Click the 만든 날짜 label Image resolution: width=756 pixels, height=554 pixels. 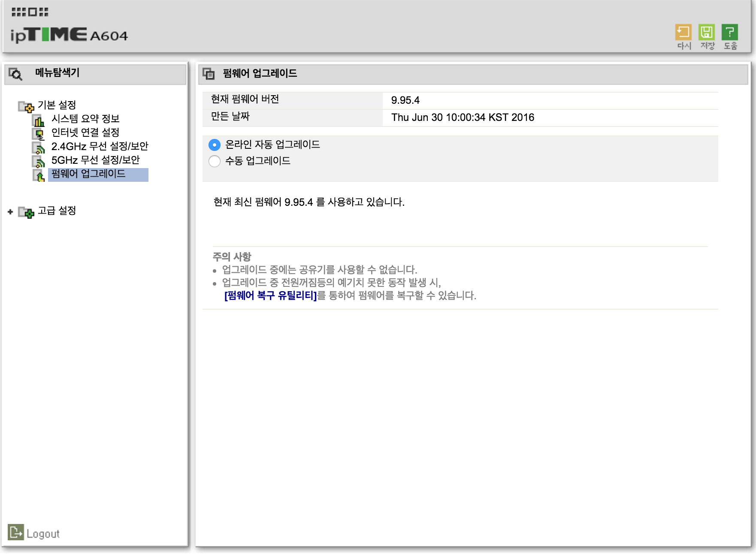click(230, 116)
